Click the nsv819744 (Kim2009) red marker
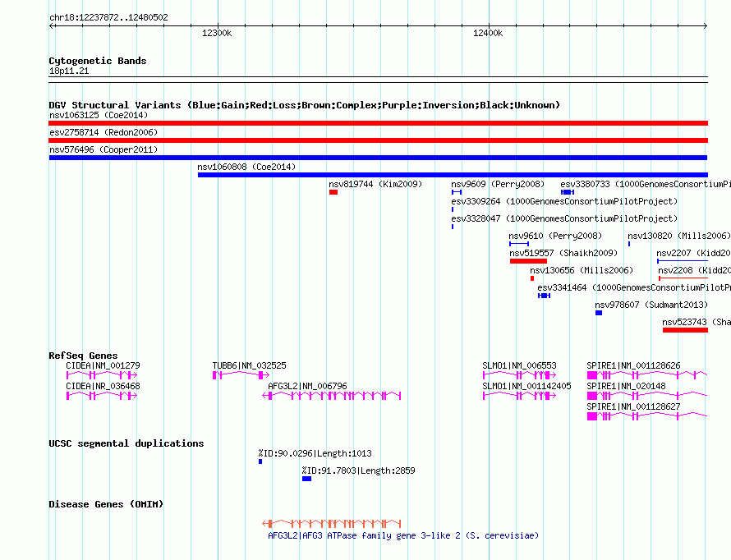This screenshot has width=731, height=560. (333, 192)
